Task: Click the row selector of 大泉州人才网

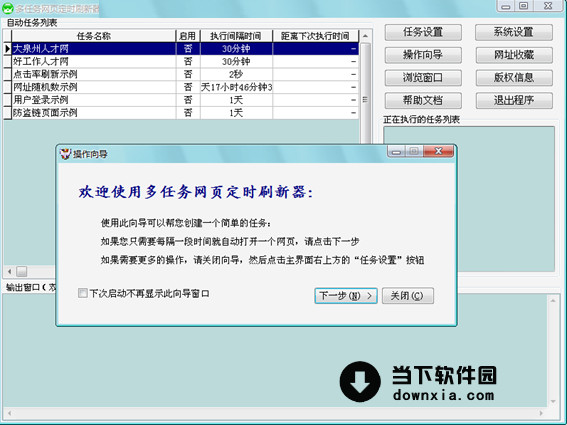Action: [x=7, y=48]
